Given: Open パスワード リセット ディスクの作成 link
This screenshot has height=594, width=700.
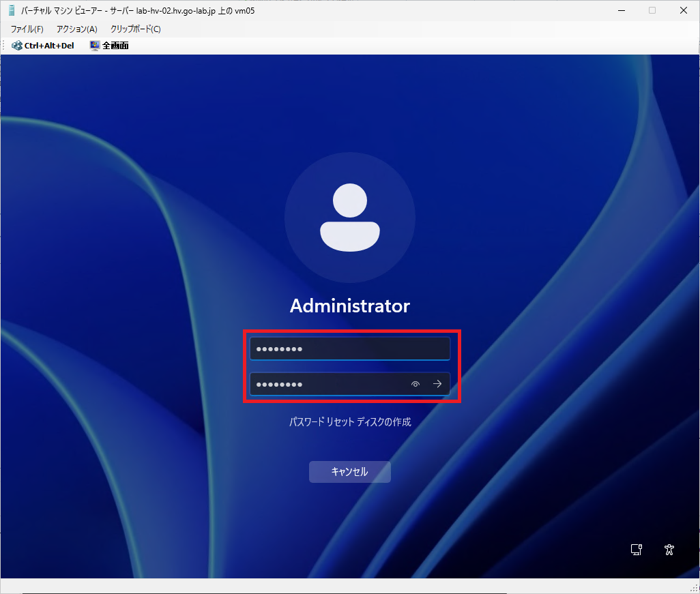Looking at the screenshot, I should coord(350,421).
